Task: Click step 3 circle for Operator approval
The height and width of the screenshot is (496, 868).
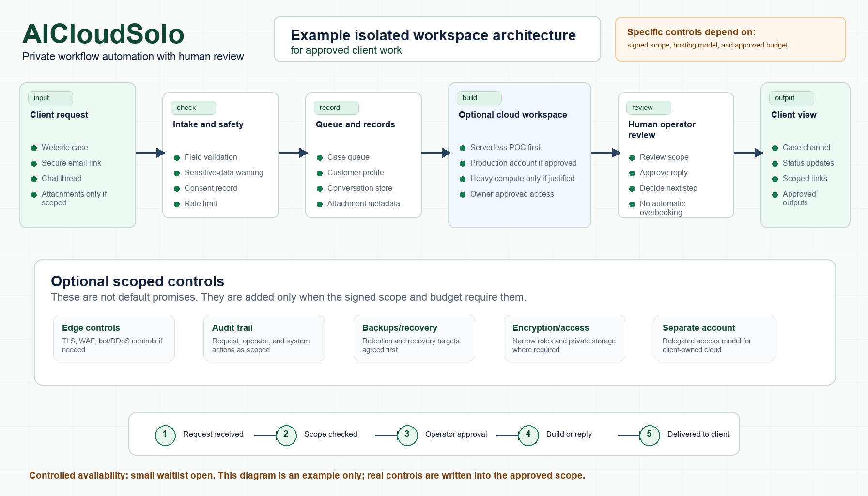Action: 407,435
